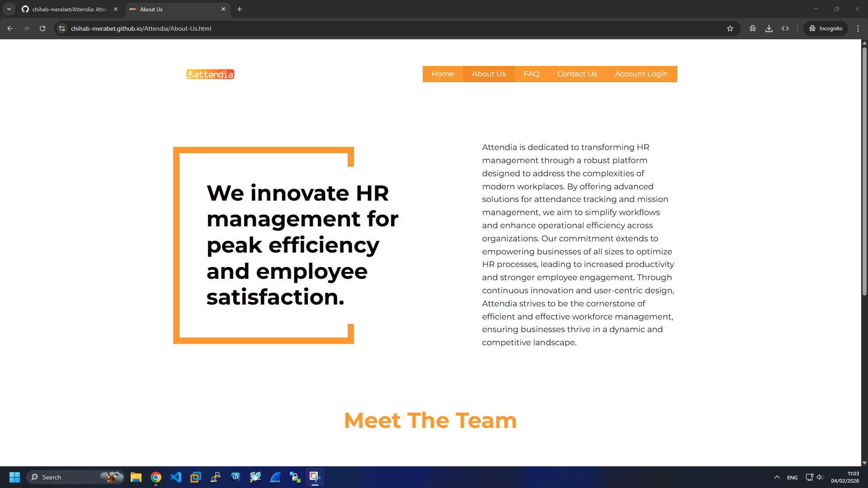The width and height of the screenshot is (868, 488).
Task: Reload the About Us page
Action: click(x=42, y=28)
